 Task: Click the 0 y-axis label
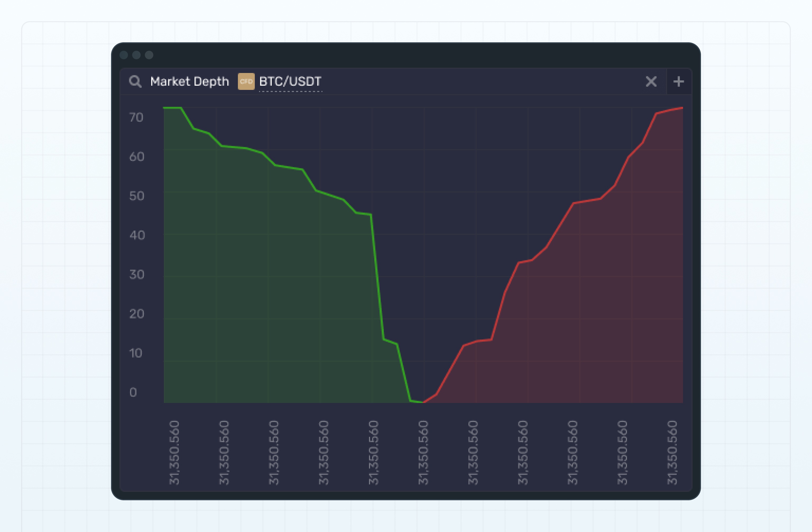pos(133,392)
